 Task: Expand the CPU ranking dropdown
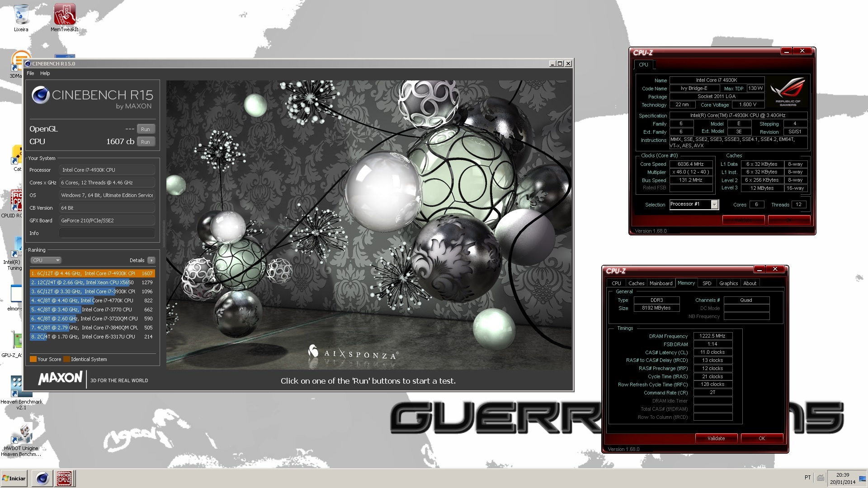(46, 260)
